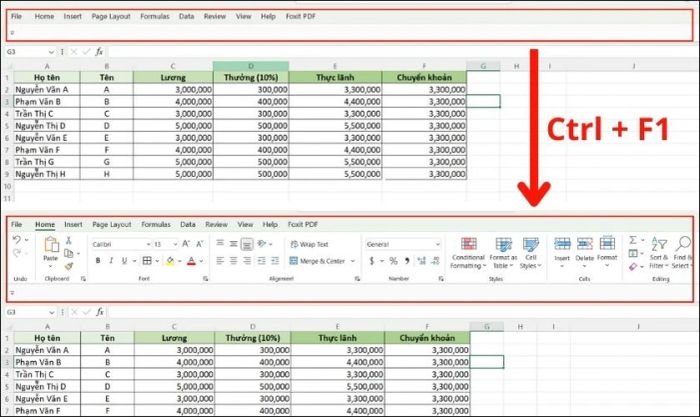Click the Number group dialog launcher
The height and width of the screenshot is (417, 700).
tap(441, 279)
